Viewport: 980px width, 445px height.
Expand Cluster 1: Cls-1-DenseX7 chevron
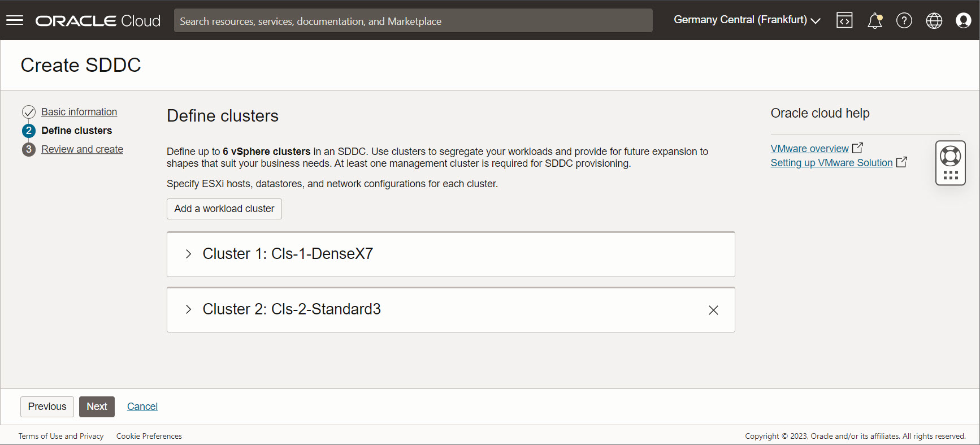(189, 254)
